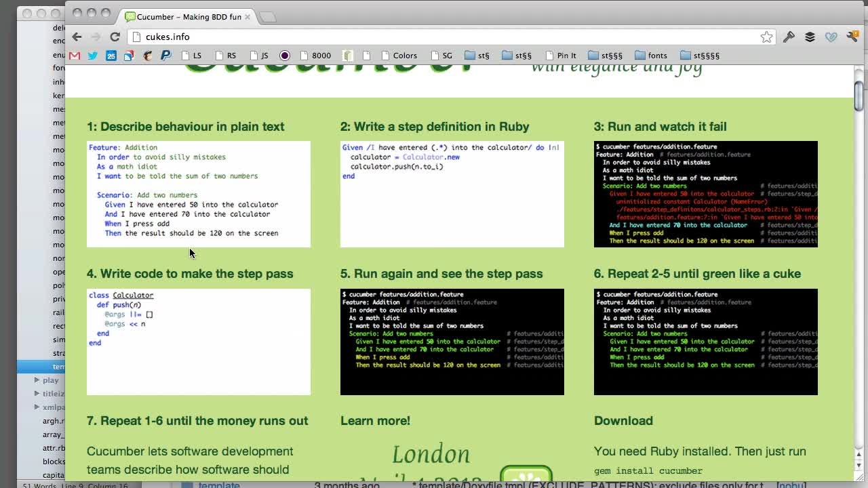Click heading 4. Write code to make step pass
The height and width of the screenshot is (488, 868).
[190, 274]
